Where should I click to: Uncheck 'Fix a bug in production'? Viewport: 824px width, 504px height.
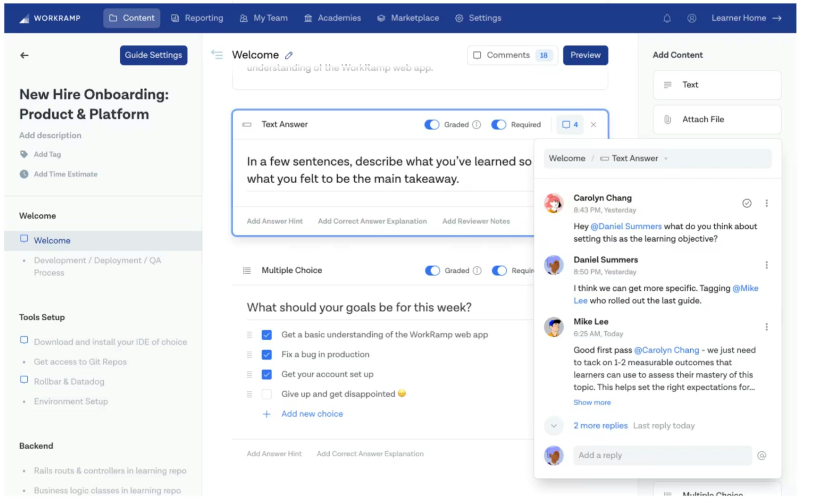[x=266, y=354]
